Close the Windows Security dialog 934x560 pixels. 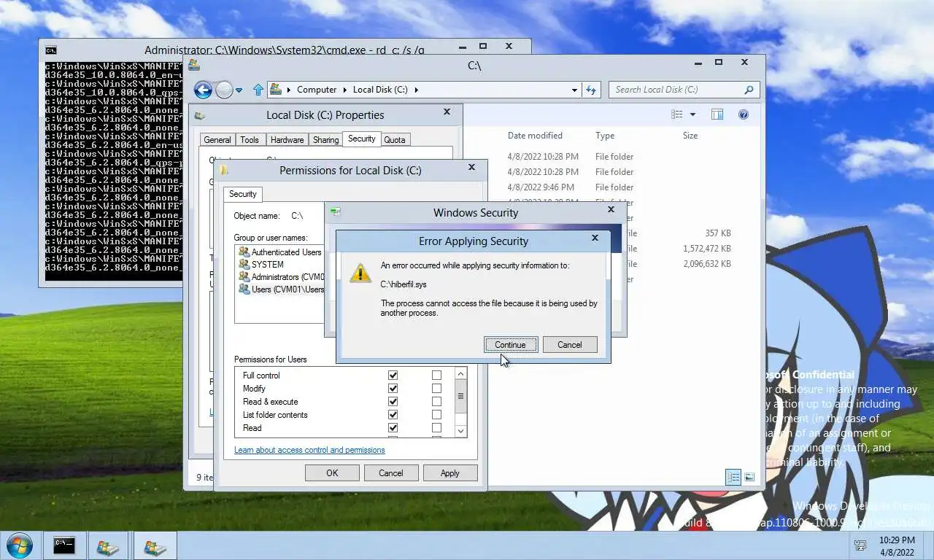pyautogui.click(x=611, y=209)
